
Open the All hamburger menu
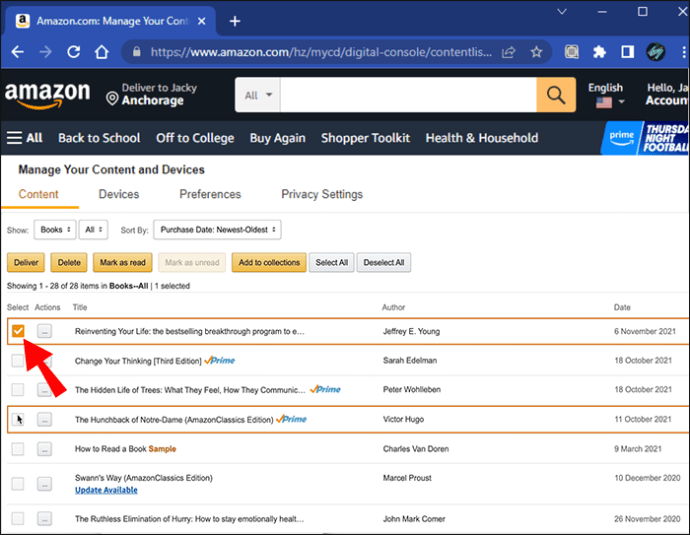click(24, 138)
